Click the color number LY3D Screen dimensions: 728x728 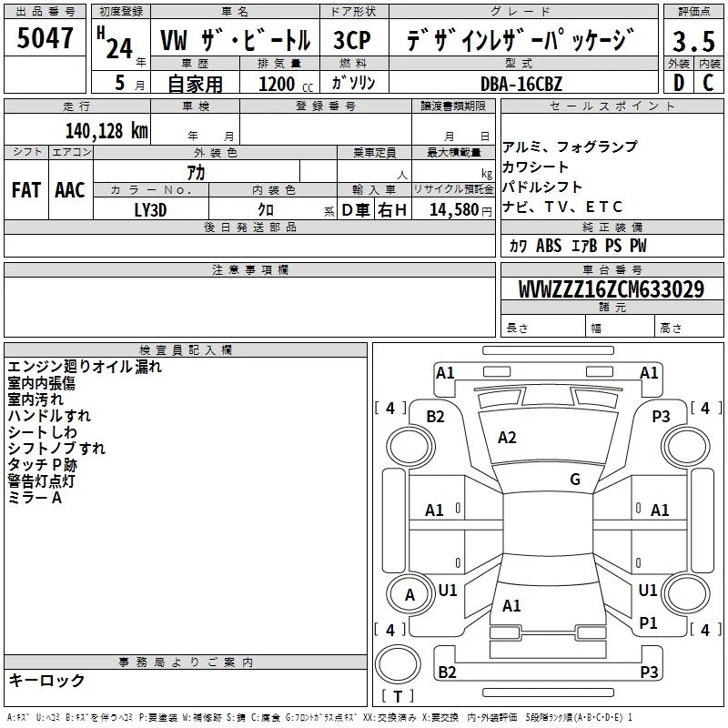pyautogui.click(x=150, y=210)
